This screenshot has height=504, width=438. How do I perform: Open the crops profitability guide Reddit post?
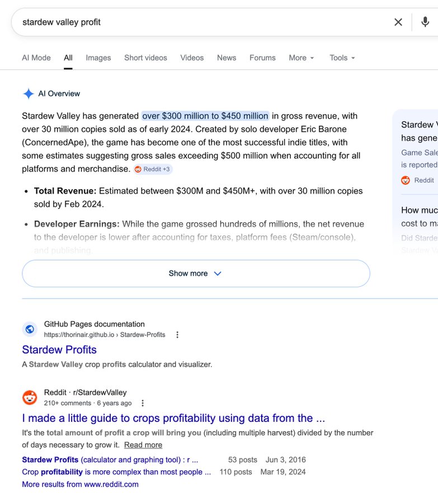[x=173, y=418]
